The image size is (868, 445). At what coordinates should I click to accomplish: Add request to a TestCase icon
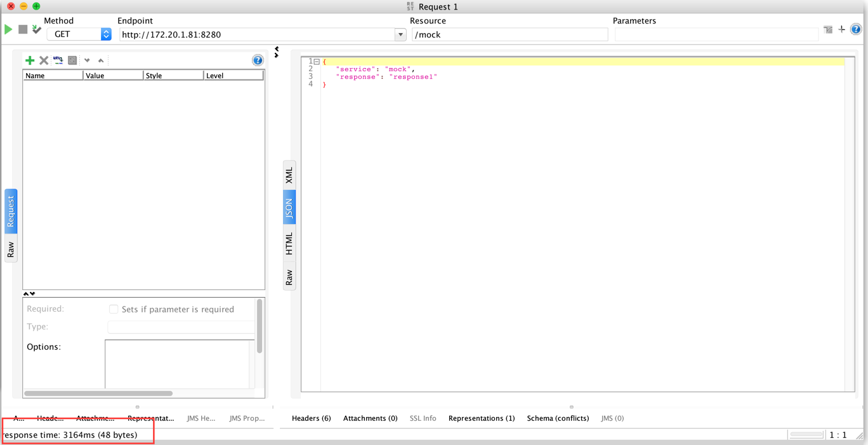(37, 29)
